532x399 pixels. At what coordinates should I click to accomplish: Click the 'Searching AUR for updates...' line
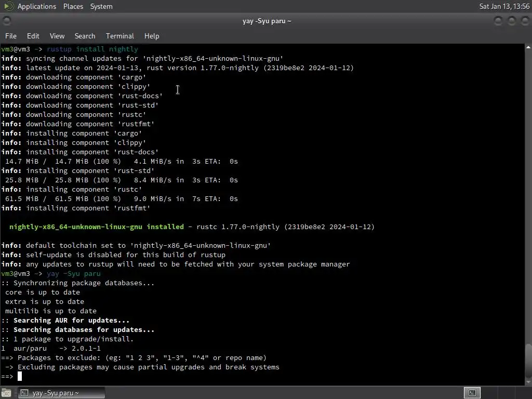coord(65,320)
